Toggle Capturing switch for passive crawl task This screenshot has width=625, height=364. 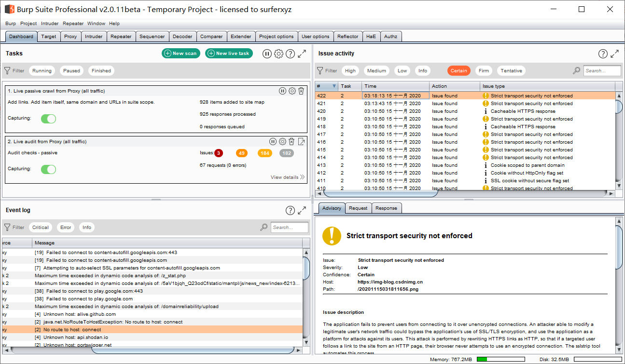pyautogui.click(x=48, y=119)
